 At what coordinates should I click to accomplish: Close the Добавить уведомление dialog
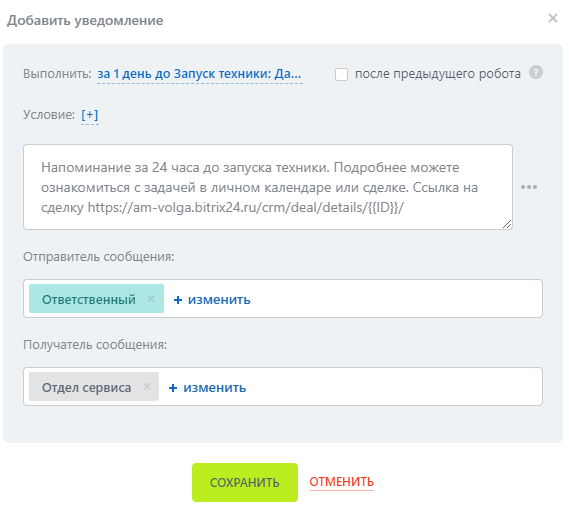coord(552,18)
